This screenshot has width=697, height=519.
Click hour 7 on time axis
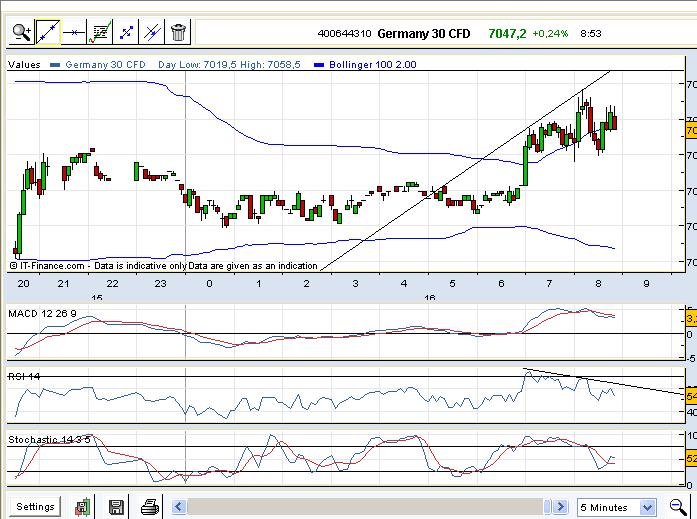549,283
